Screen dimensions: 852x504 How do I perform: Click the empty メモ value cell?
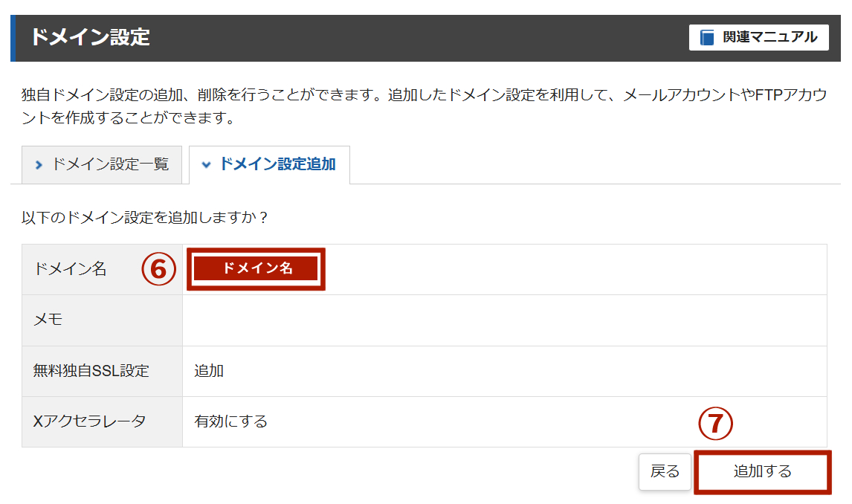[504, 320]
